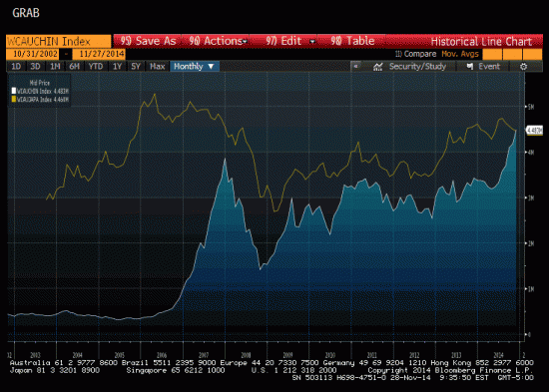The image size is (549, 392).
Task: Click the first orange moving average field
Action: click(x=492, y=54)
